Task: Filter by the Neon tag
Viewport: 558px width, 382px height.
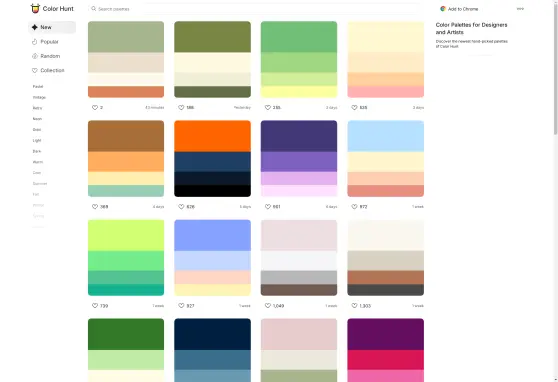Action: point(37,119)
